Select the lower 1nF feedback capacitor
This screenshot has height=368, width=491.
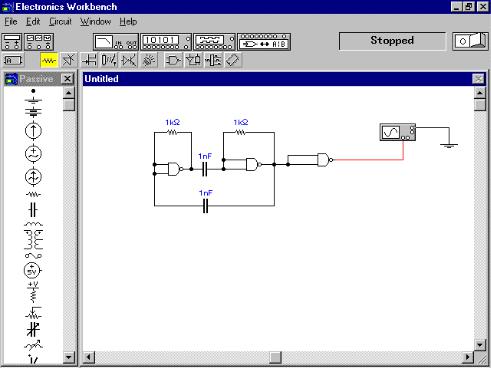[x=206, y=206]
